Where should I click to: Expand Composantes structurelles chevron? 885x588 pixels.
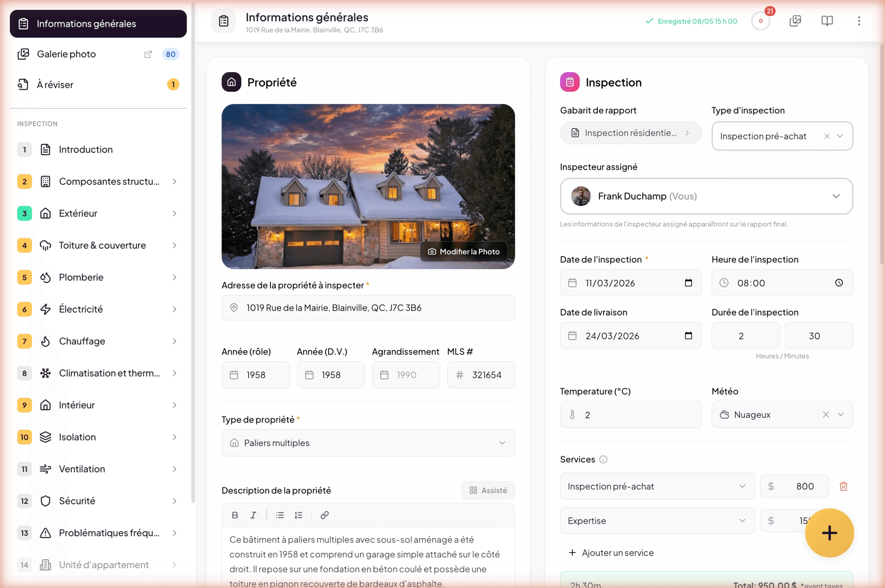[x=174, y=182]
